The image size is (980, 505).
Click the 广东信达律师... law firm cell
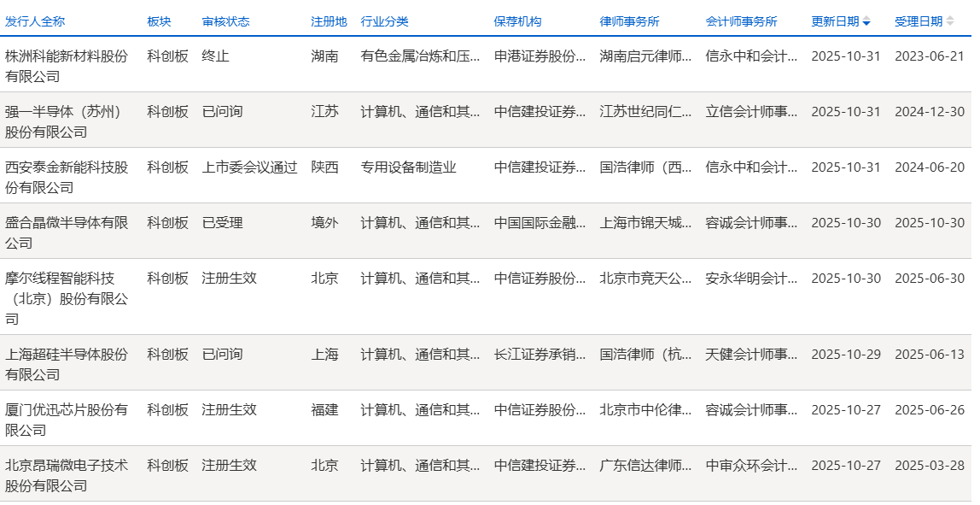coord(645,466)
